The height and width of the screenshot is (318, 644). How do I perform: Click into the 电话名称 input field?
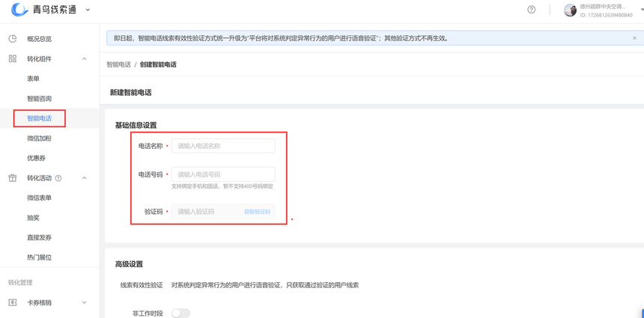223,146
